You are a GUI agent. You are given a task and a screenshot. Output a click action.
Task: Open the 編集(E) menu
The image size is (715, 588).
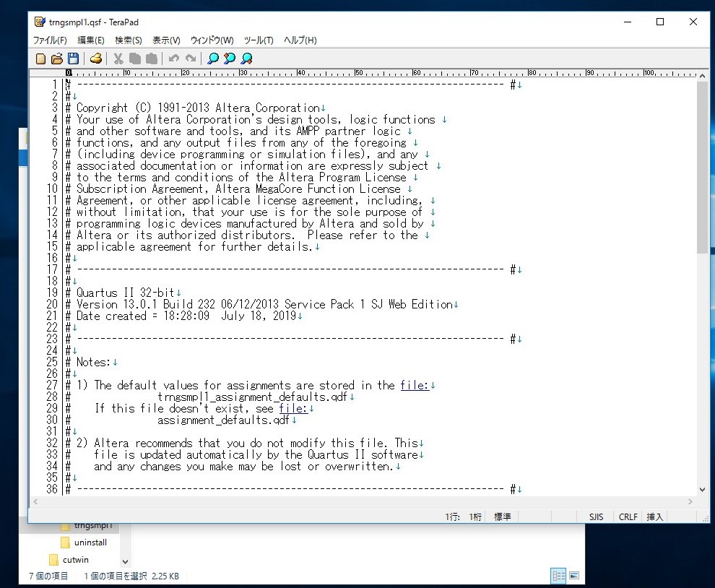[91, 40]
